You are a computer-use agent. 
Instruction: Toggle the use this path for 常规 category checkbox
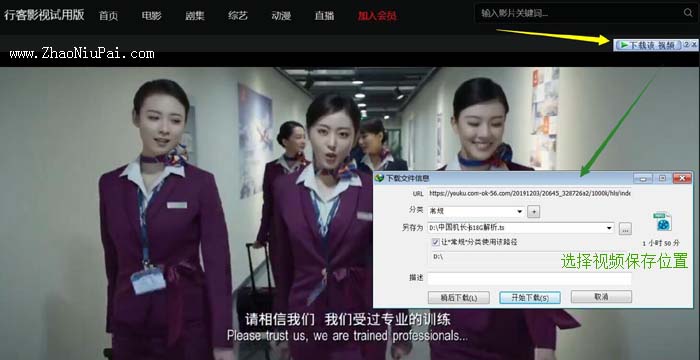pos(436,242)
